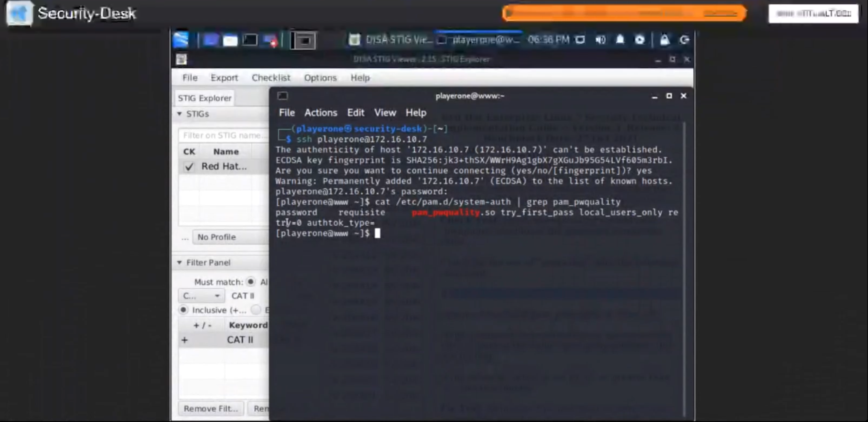The width and height of the screenshot is (868, 422).
Task: Open the terminal View menu
Action: 385,113
